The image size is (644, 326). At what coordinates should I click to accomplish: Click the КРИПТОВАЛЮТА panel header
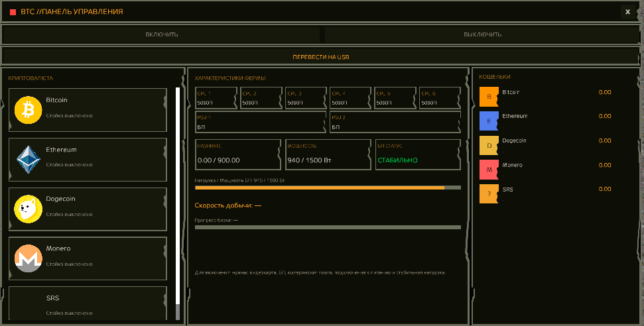tap(31, 78)
